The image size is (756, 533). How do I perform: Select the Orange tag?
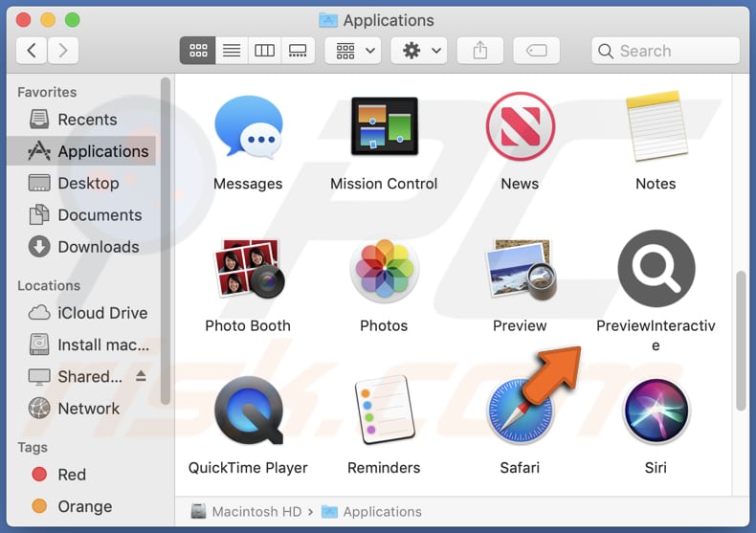(x=82, y=506)
